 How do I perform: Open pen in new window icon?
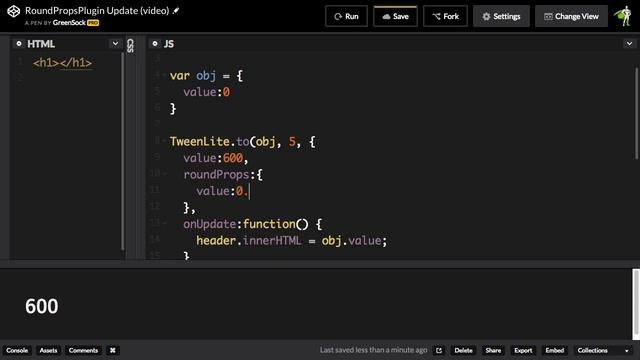[439, 350]
